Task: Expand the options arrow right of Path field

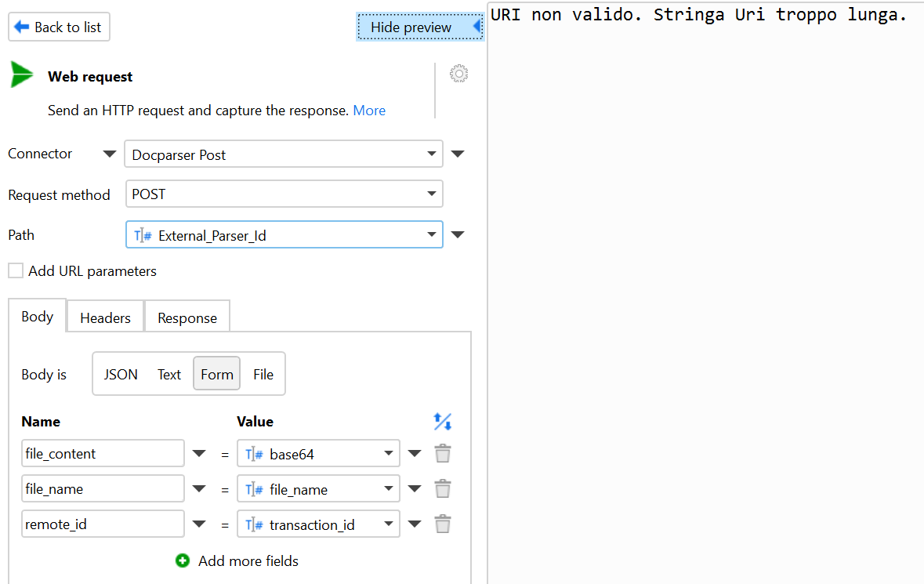Action: click(458, 234)
